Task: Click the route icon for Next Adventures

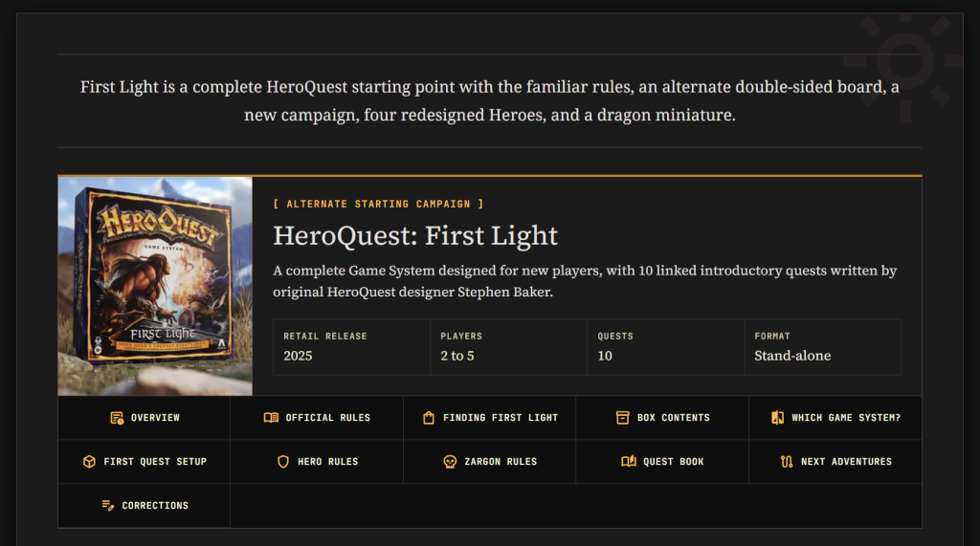Action: [x=787, y=462]
